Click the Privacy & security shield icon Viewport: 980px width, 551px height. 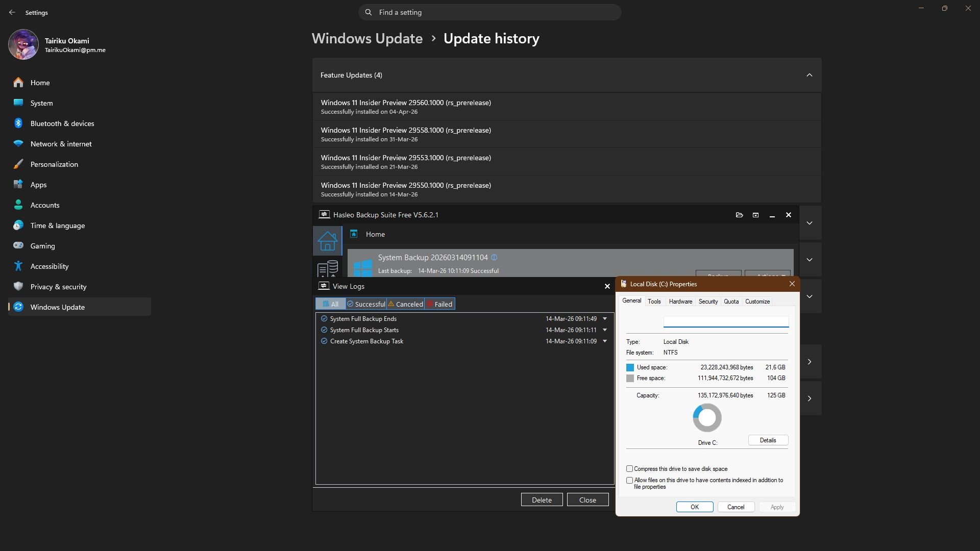coord(18,287)
